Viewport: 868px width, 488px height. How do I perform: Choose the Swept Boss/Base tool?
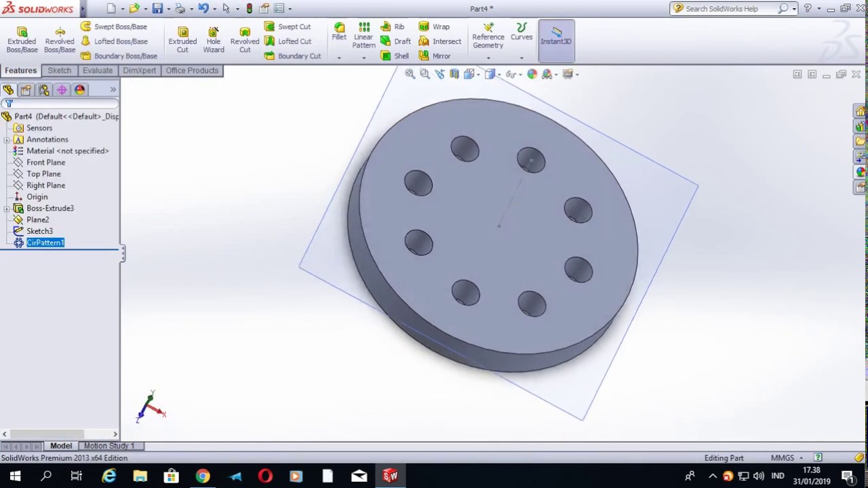113,26
